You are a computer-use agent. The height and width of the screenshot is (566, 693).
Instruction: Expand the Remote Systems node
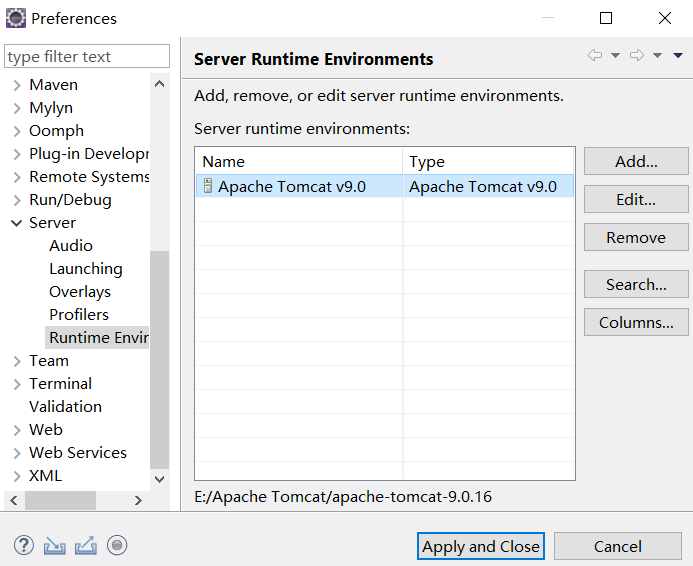(x=17, y=177)
